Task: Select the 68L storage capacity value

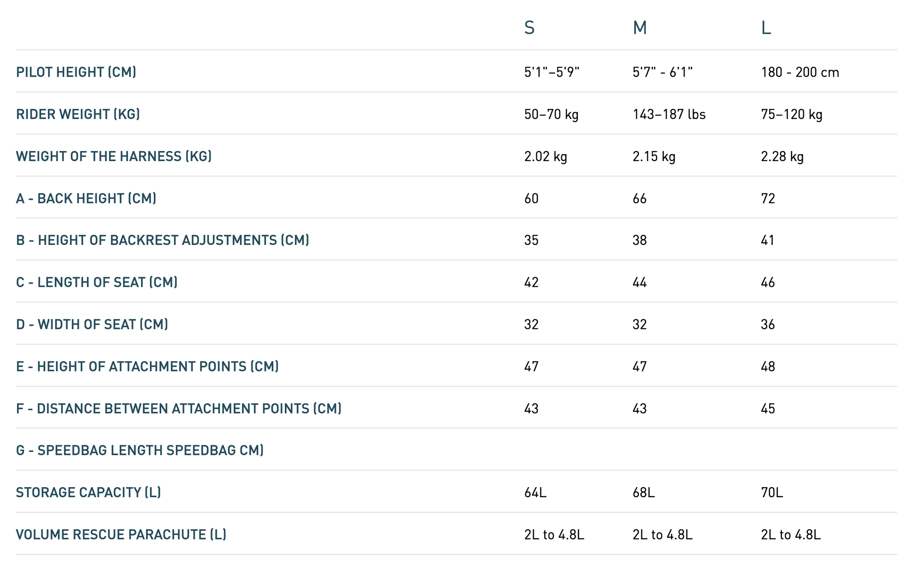Action: (644, 492)
